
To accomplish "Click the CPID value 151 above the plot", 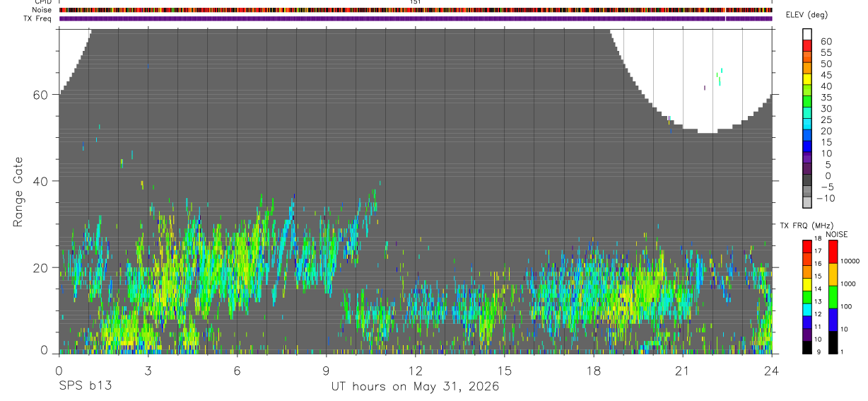I will [x=416, y=2].
